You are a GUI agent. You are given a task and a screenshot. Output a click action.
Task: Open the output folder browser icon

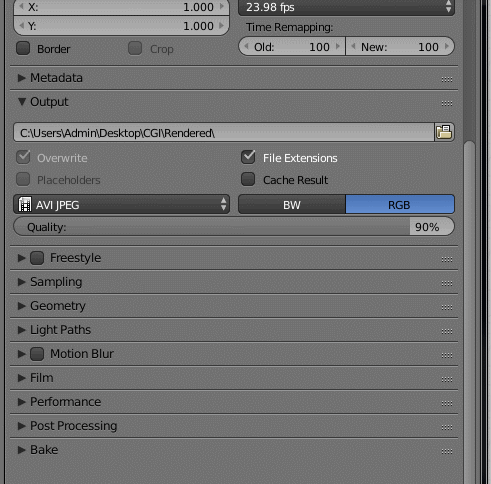click(x=444, y=132)
